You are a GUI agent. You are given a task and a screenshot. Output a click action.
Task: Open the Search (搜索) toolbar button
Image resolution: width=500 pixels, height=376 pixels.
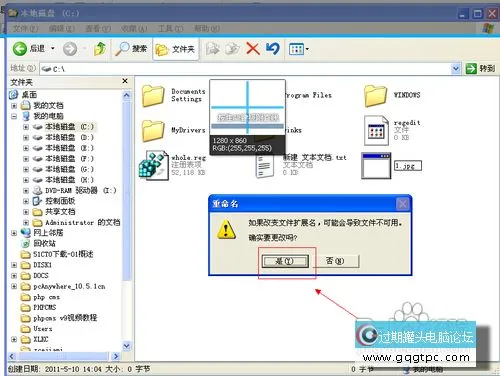point(131,49)
